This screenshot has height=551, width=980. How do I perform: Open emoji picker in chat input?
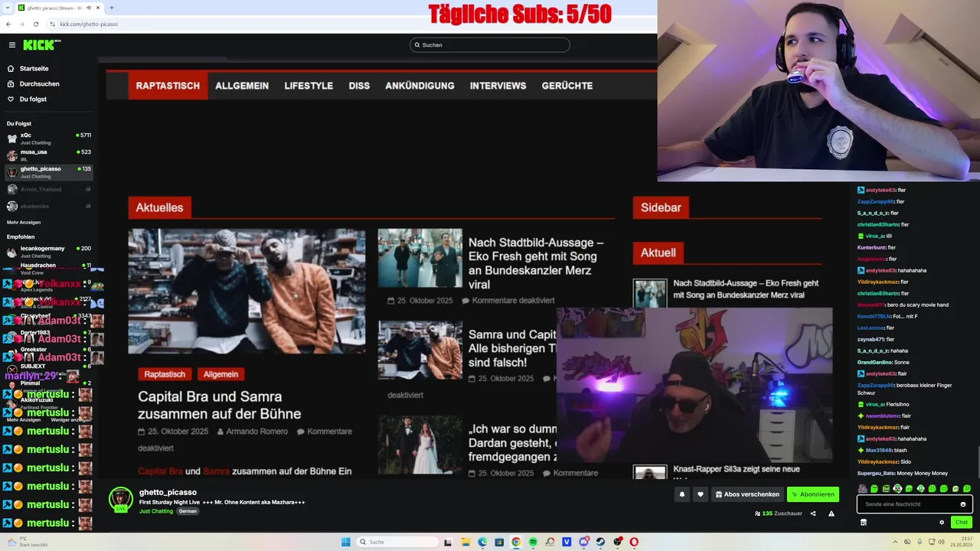pyautogui.click(x=963, y=504)
